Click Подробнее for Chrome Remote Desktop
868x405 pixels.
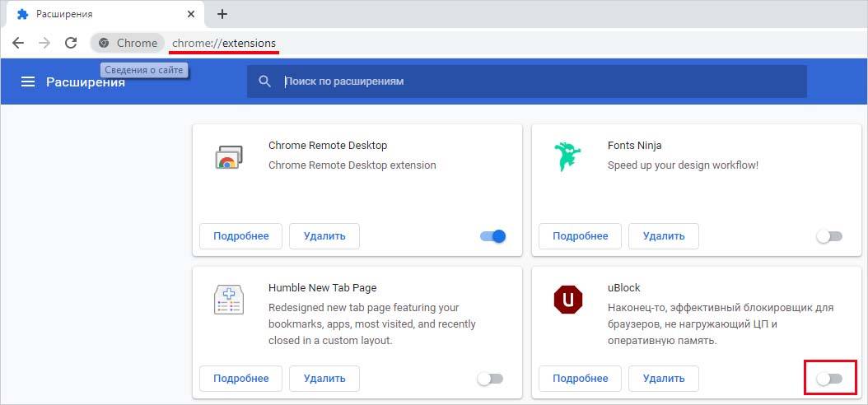tap(240, 236)
